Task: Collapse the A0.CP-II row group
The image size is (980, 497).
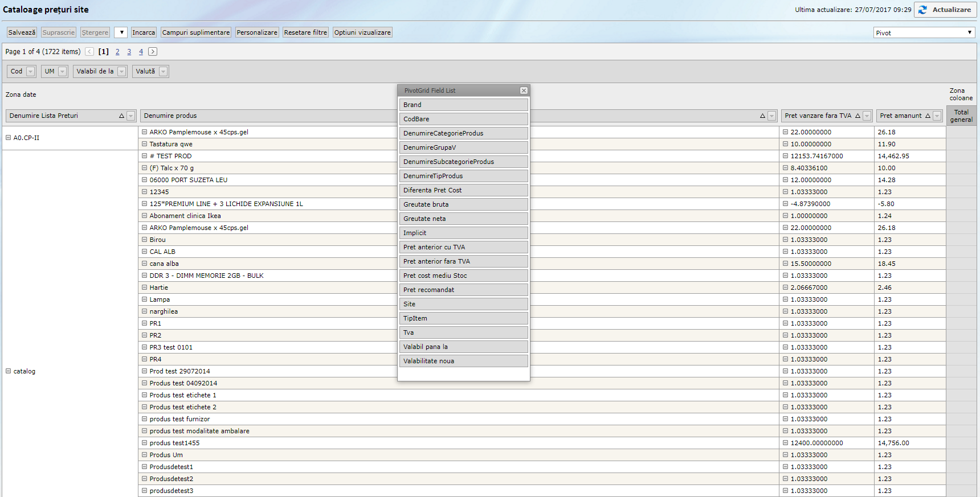Action: click(x=9, y=138)
